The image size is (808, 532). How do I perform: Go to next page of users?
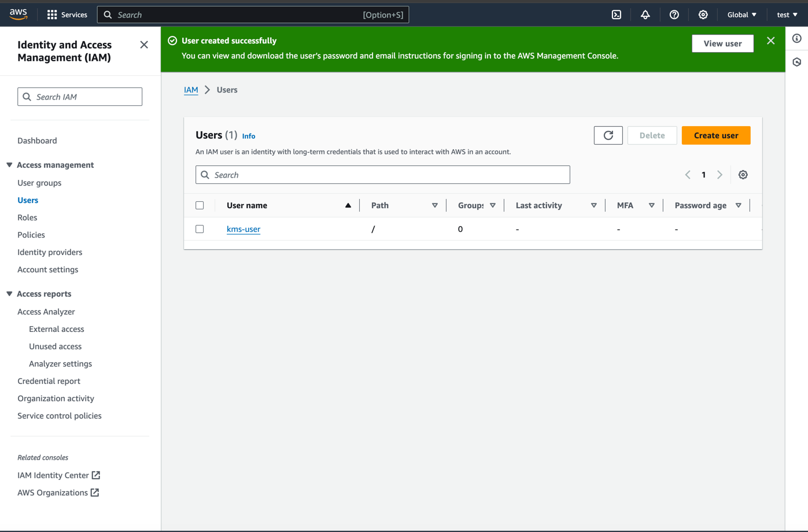tap(720, 175)
